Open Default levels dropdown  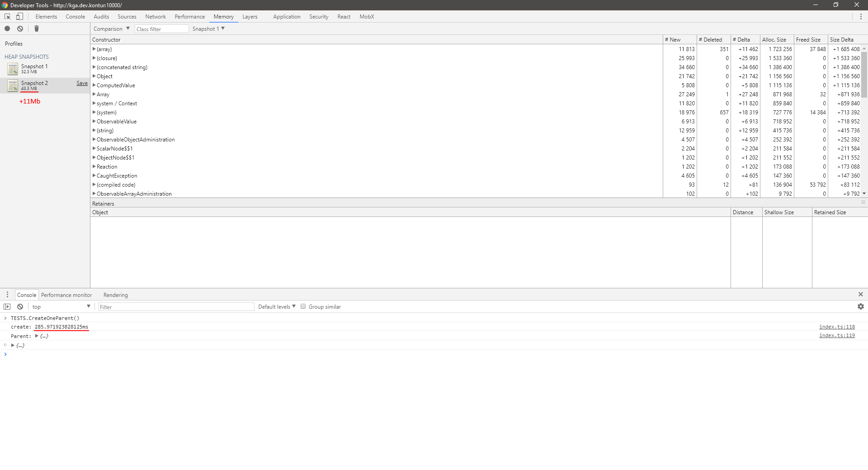point(277,307)
